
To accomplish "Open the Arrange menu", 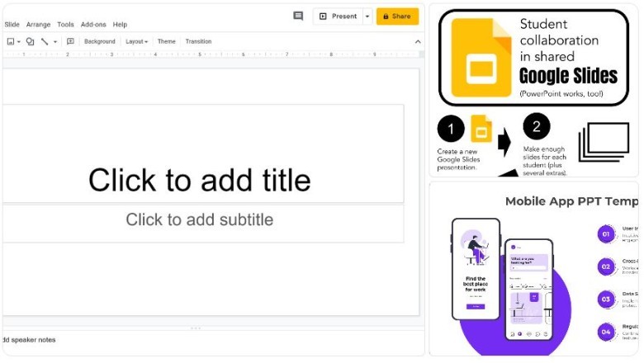I will [x=38, y=25].
